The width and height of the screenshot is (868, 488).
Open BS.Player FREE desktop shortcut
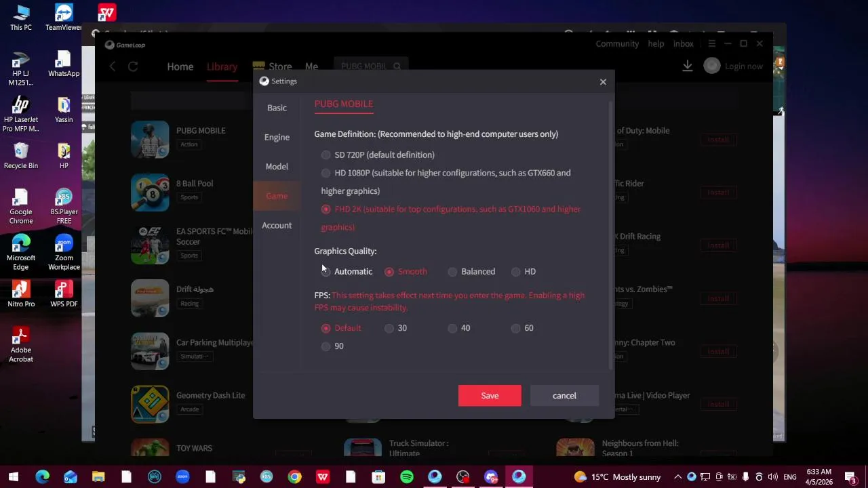coord(64,207)
